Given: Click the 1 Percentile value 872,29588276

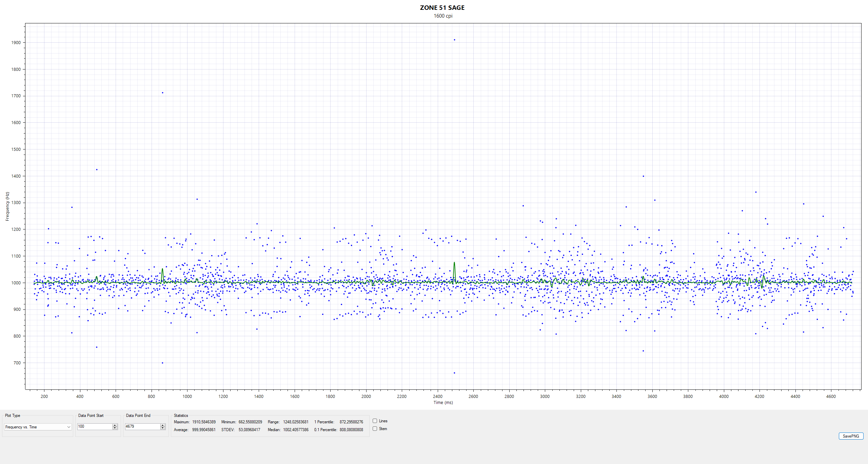Looking at the screenshot, I should 351,422.
